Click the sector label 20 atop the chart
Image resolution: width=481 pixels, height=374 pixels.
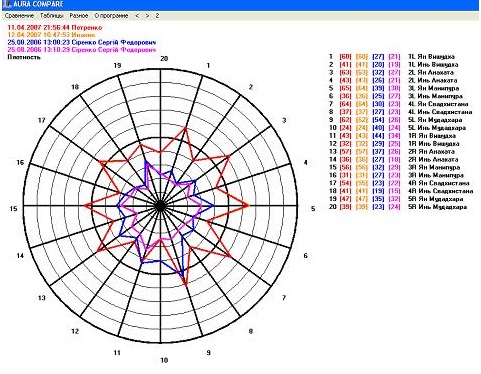pyautogui.click(x=164, y=59)
